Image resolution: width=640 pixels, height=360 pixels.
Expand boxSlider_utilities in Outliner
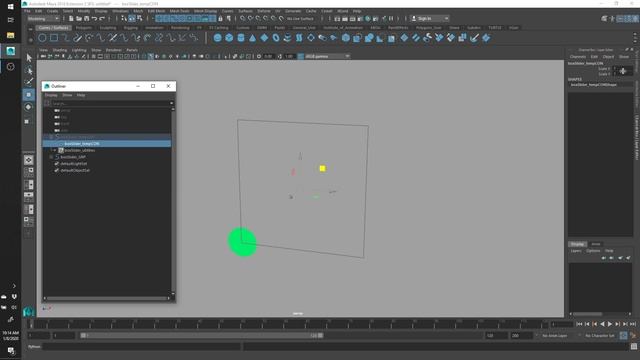point(55,150)
